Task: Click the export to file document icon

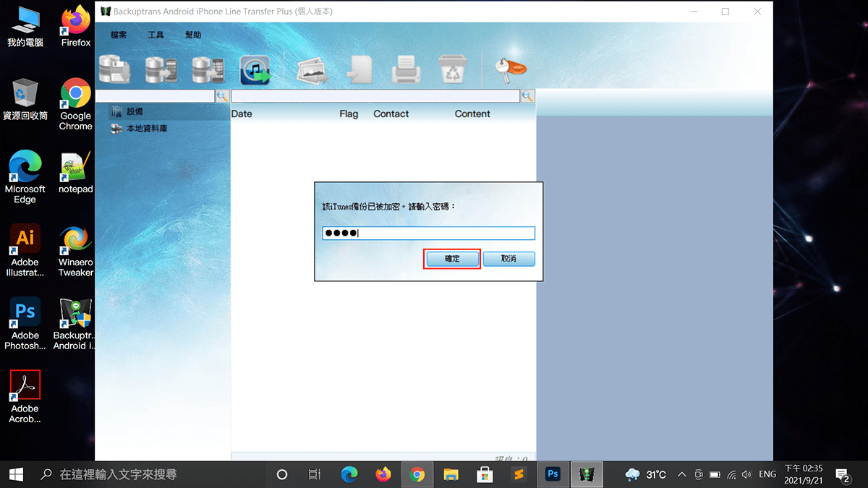Action: click(359, 70)
